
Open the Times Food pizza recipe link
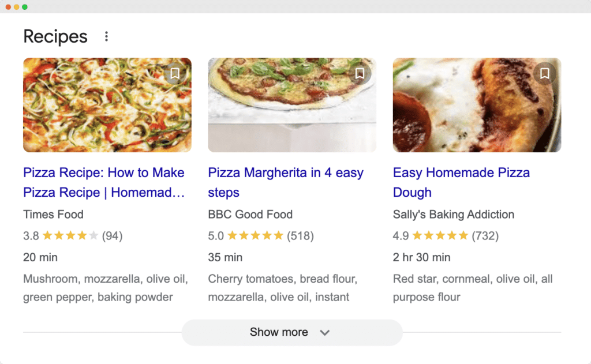(103, 182)
